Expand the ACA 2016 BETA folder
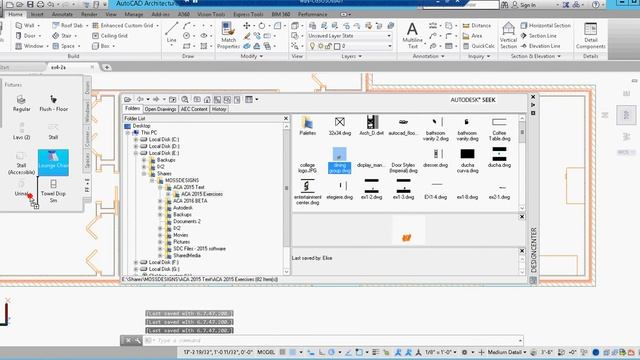This screenshot has width=640, height=360. pos(160,201)
